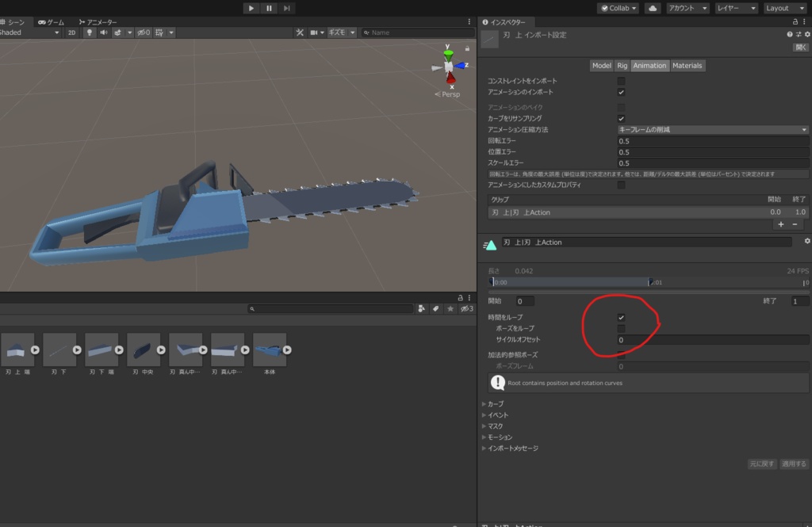Switch to the ゲーム game tab
Image resolution: width=812 pixels, height=527 pixels.
pos(52,21)
